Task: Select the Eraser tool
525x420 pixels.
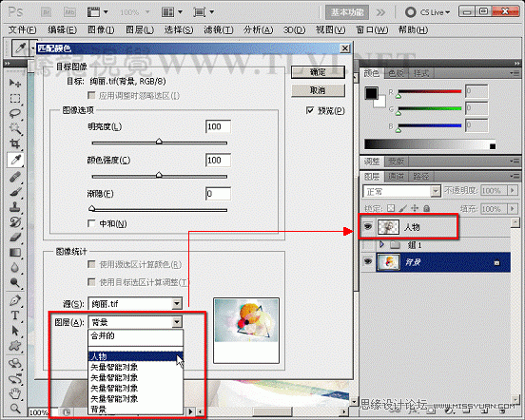Action: point(14,238)
